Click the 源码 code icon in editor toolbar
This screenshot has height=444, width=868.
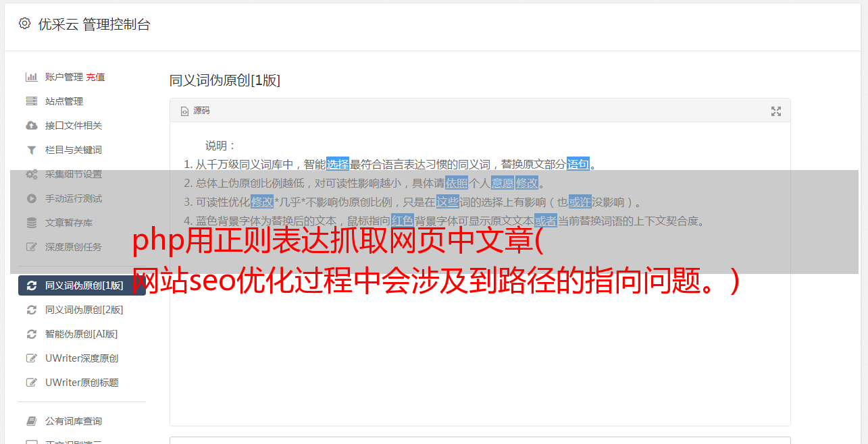(x=184, y=111)
